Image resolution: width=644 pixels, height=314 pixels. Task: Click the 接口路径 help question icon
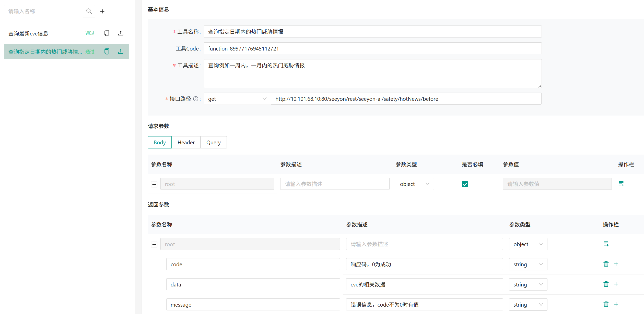(195, 99)
